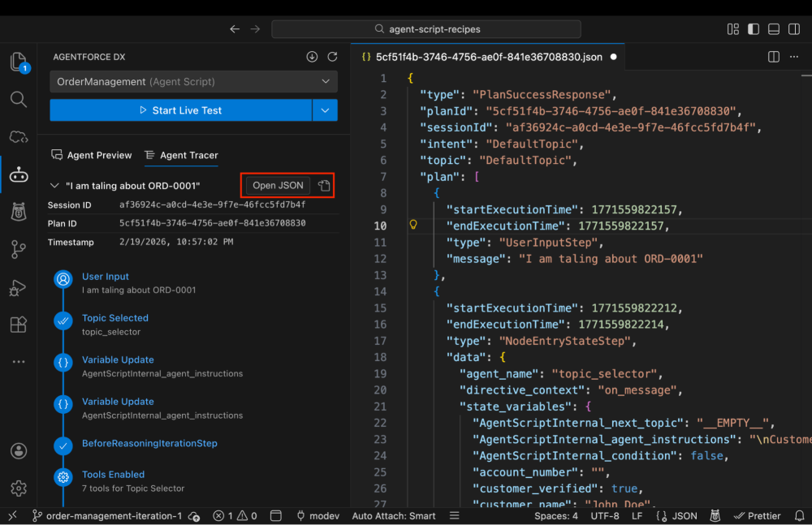The height and width of the screenshot is (525, 812).
Task: Select the Run and Debug icon
Action: (x=18, y=286)
